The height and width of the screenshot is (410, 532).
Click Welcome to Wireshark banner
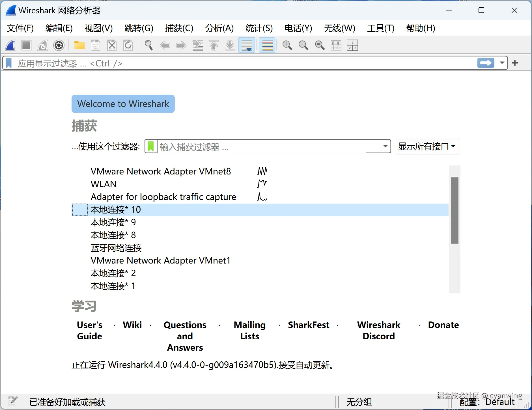tap(123, 104)
